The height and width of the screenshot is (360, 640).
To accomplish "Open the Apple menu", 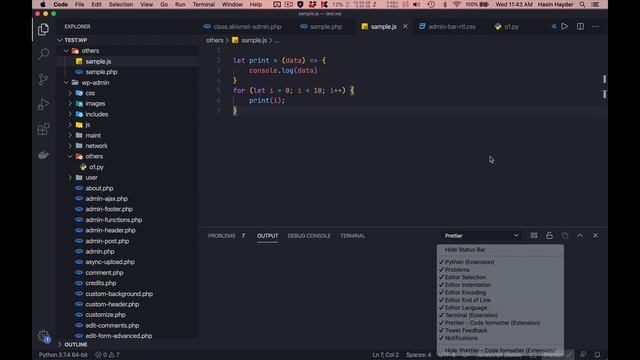I will pyautogui.click(x=43, y=4).
